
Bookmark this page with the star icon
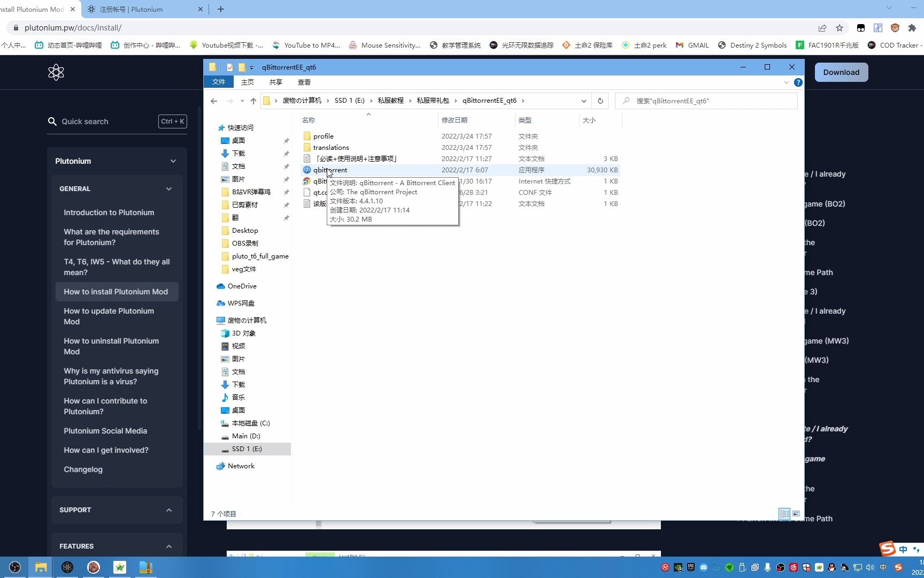coord(840,28)
